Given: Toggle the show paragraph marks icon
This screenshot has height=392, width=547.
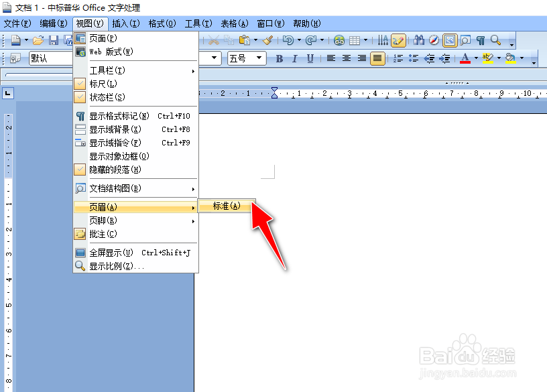Looking at the screenshot, I should 481,40.
